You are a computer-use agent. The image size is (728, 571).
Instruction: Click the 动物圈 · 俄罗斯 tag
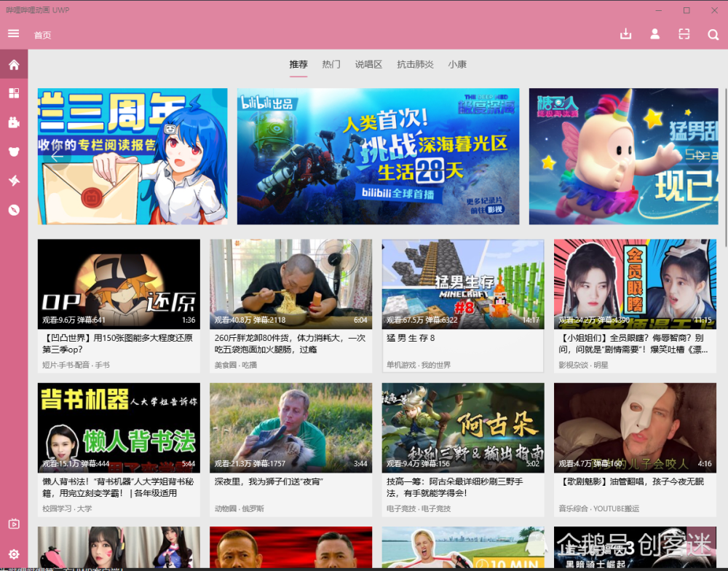[239, 509]
